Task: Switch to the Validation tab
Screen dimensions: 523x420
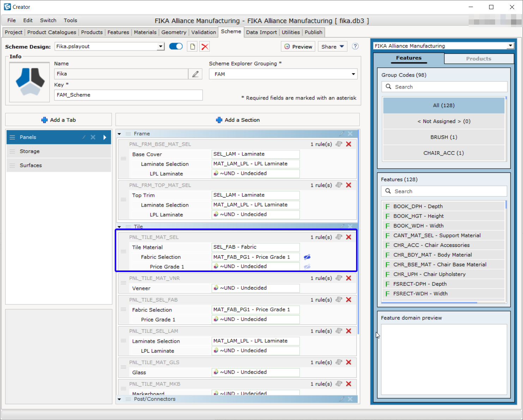Action: (204, 32)
